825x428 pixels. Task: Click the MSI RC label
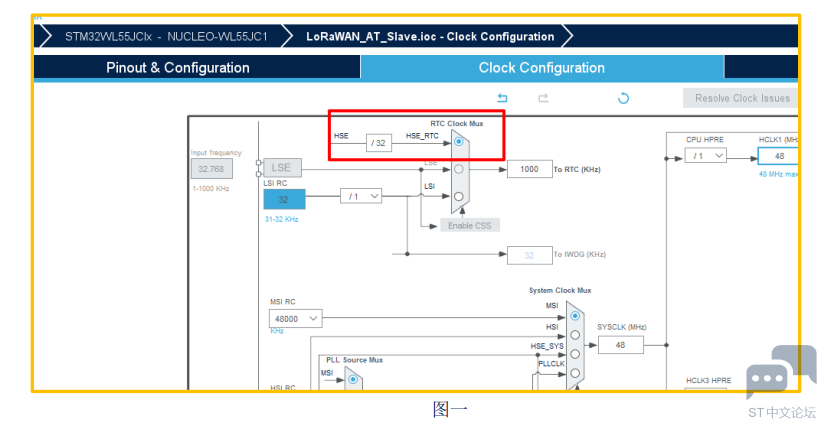point(283,302)
